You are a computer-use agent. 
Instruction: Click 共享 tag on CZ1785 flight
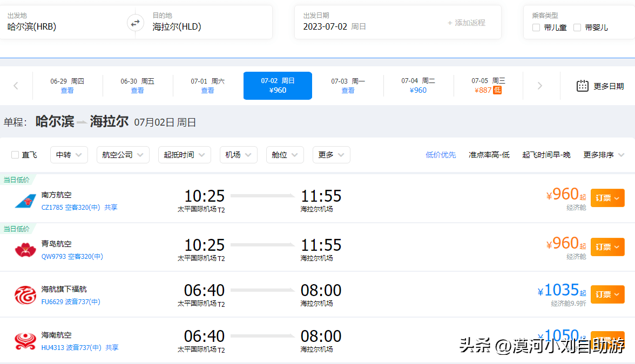coord(111,208)
